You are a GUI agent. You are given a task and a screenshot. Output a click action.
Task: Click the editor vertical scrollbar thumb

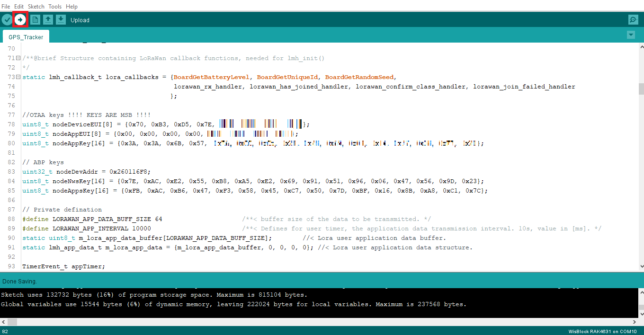[641, 89]
